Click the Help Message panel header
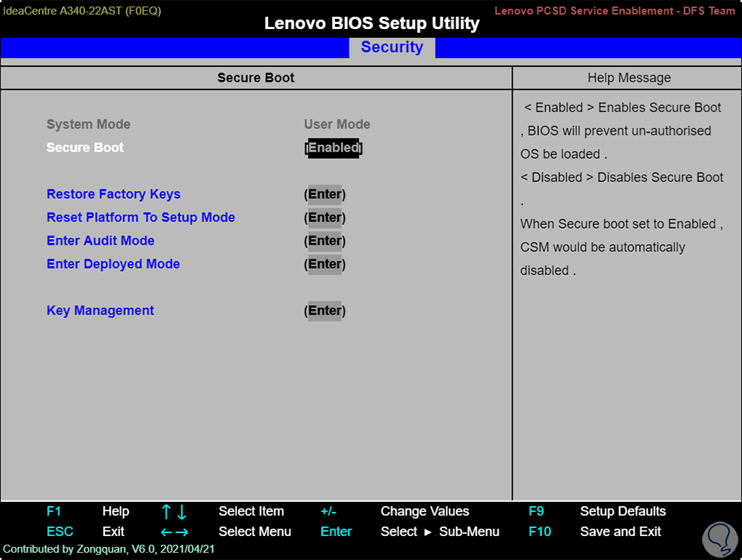Viewport: 742px width, 560px height. click(x=629, y=78)
